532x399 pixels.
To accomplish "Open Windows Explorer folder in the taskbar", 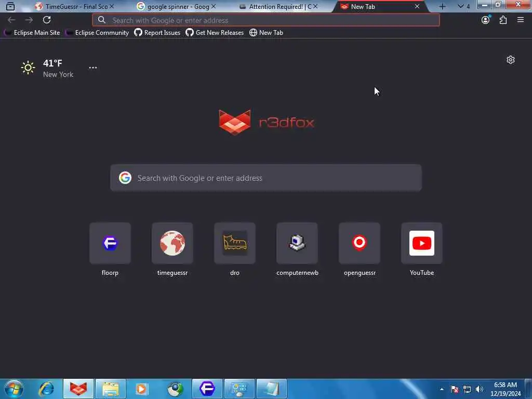I will pyautogui.click(x=111, y=389).
